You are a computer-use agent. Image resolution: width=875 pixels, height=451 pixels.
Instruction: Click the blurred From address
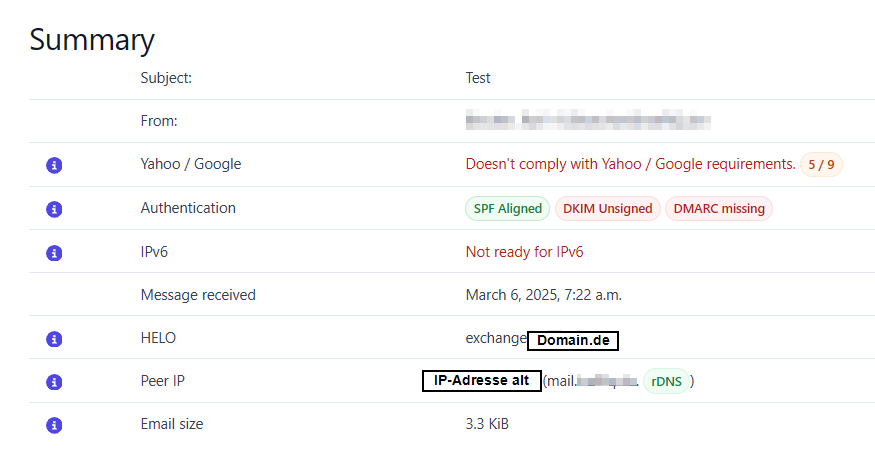[x=588, y=121]
